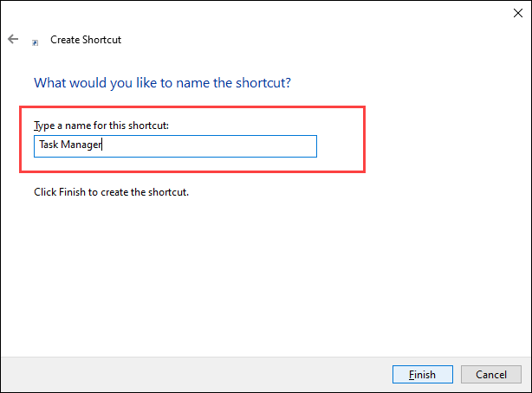Image resolution: width=532 pixels, height=393 pixels.
Task: Click the "Click Finish to create the shortcut" text
Action: [111, 192]
